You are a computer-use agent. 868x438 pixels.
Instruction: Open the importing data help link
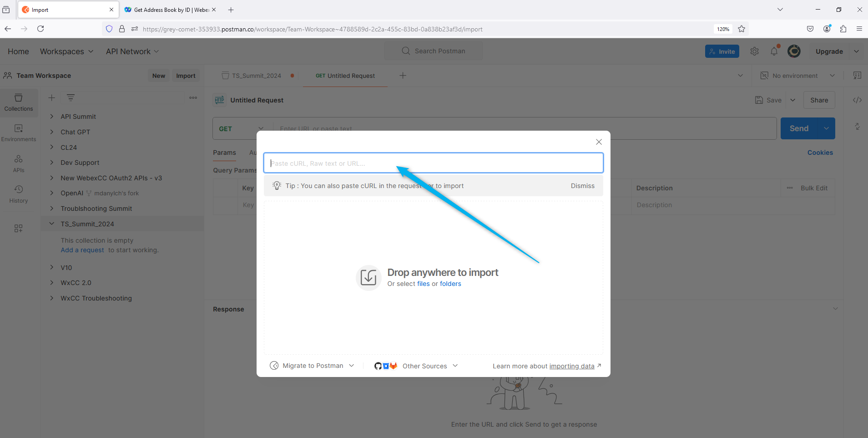571,366
